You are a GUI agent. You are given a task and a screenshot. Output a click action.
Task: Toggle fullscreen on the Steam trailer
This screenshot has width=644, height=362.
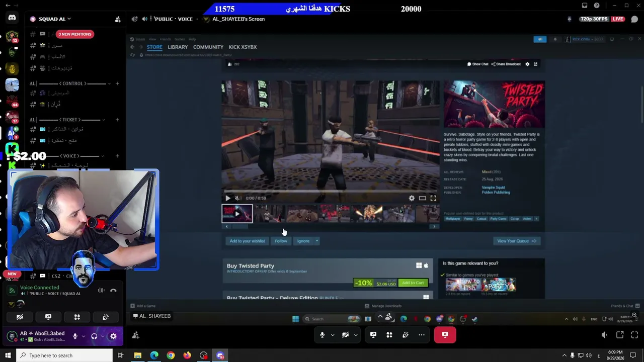433,198
